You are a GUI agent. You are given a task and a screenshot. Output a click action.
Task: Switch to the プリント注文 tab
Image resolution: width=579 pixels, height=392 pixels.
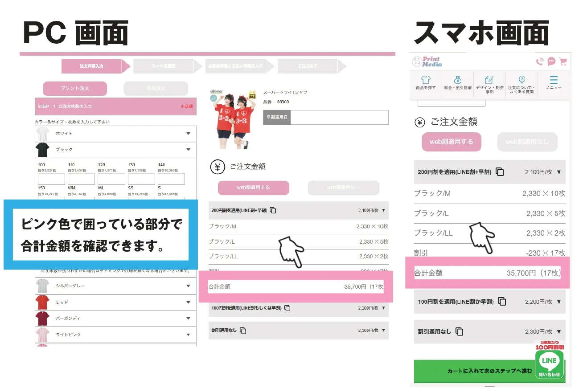pos(75,89)
